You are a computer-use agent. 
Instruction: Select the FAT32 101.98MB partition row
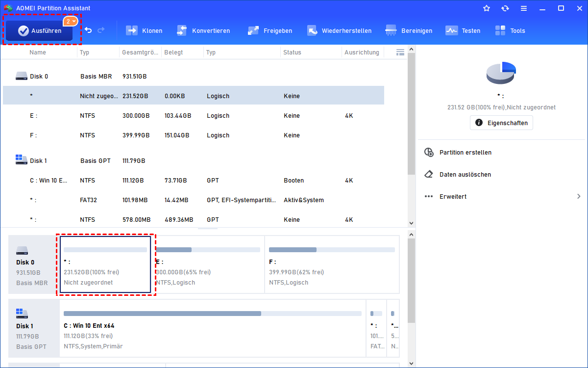194,200
